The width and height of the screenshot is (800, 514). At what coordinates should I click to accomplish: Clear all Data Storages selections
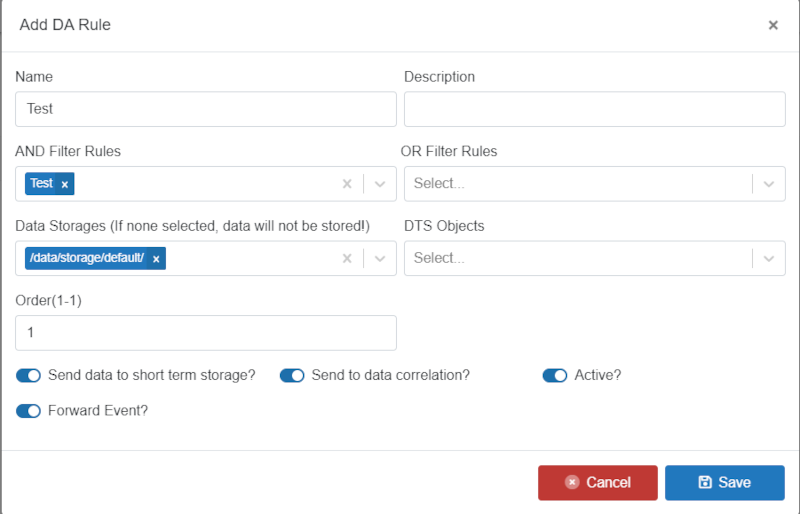click(x=347, y=258)
